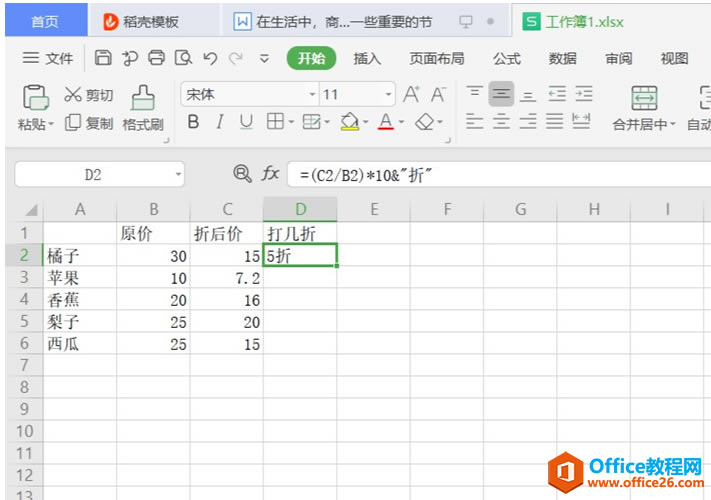Click increase indent icon
Image resolution: width=711 pixels, height=500 pixels.
click(584, 94)
